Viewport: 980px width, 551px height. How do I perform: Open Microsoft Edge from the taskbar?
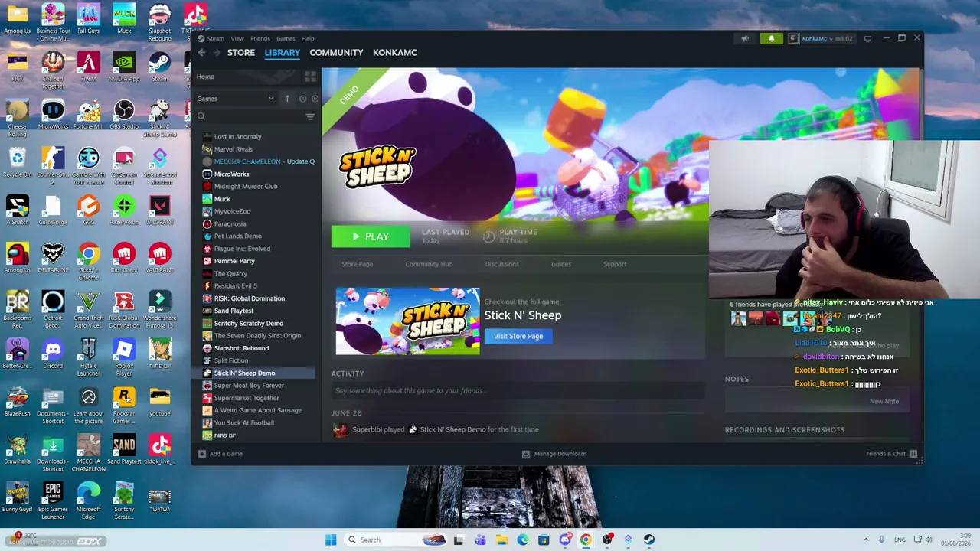point(522,540)
